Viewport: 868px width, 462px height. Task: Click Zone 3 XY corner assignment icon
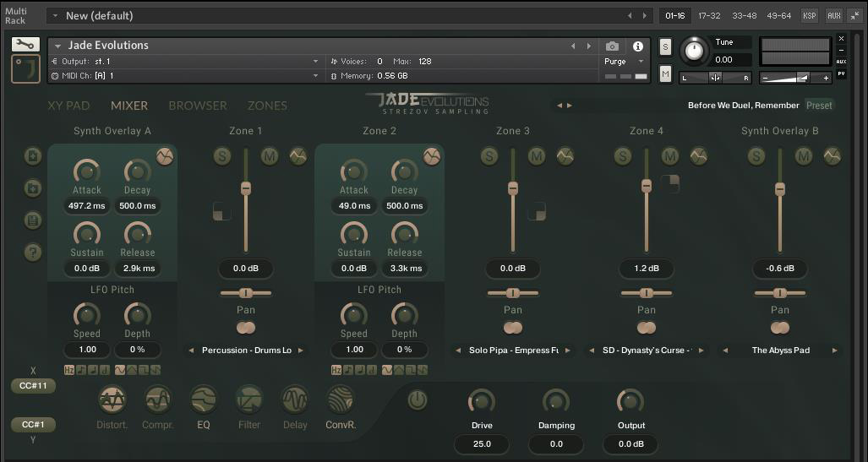[537, 211]
